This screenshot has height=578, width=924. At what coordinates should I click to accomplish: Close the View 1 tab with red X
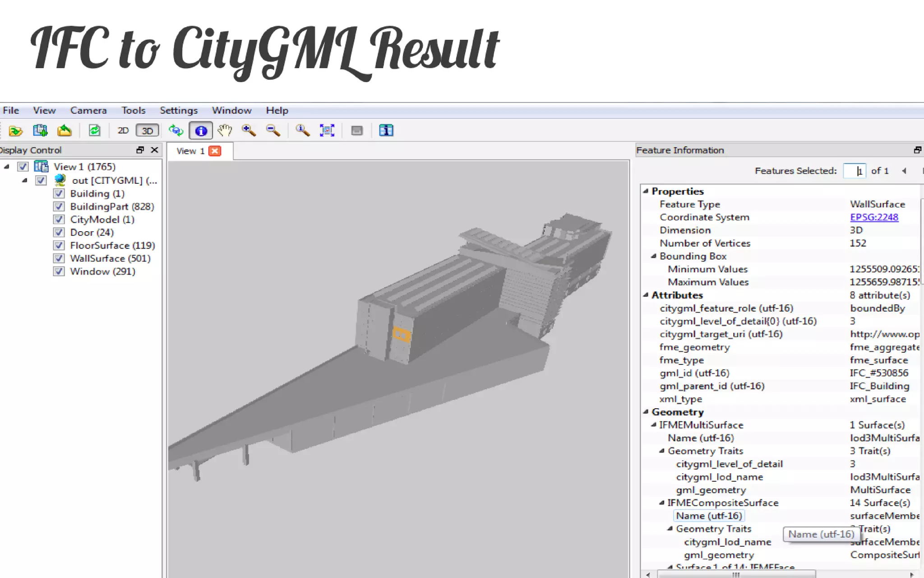[x=215, y=151]
